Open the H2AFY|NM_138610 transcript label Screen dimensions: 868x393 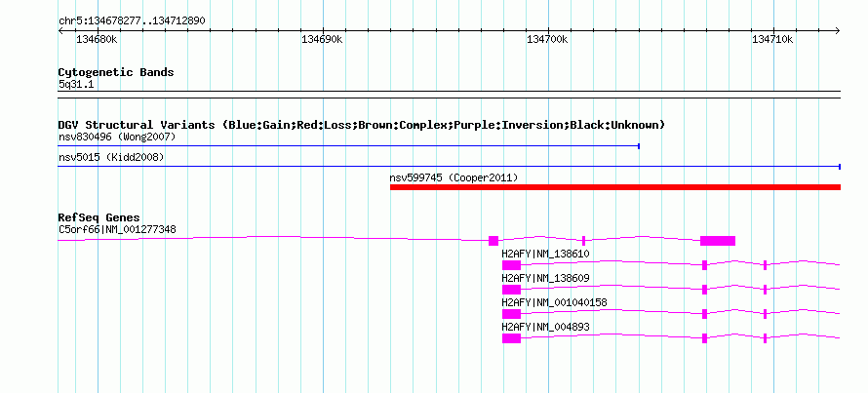click(545, 255)
